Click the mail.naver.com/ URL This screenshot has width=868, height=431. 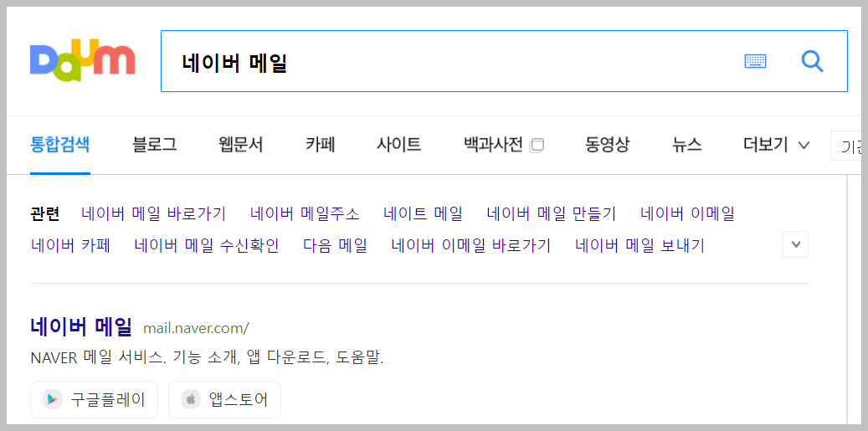click(x=196, y=328)
